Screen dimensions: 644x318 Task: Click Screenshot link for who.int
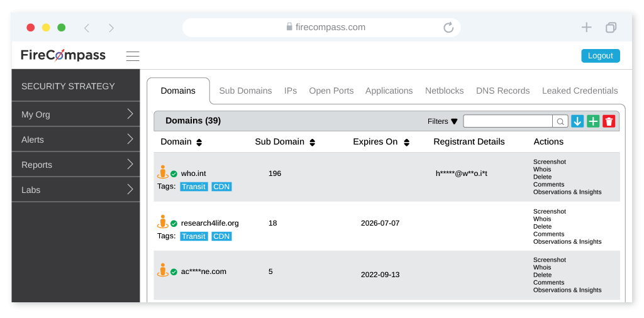point(550,162)
